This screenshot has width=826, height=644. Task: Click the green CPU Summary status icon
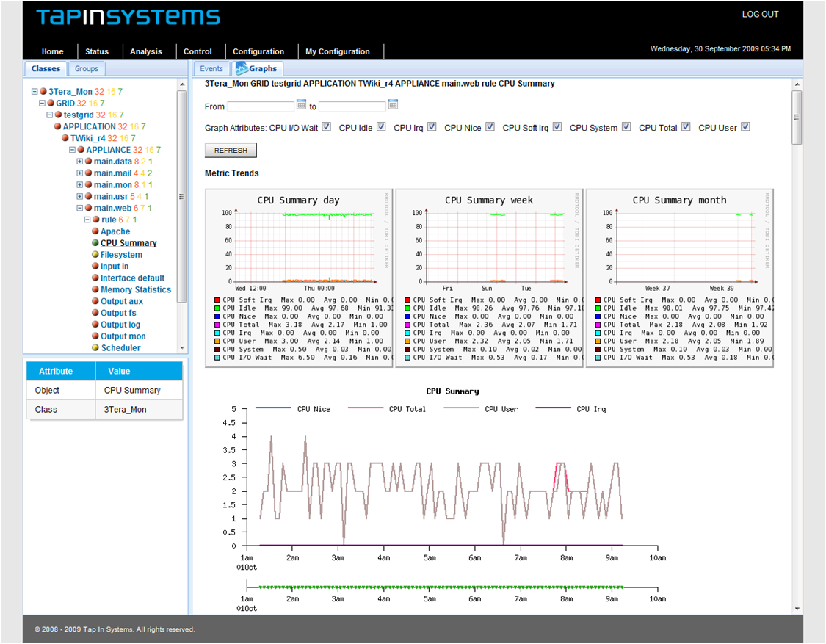click(95, 243)
